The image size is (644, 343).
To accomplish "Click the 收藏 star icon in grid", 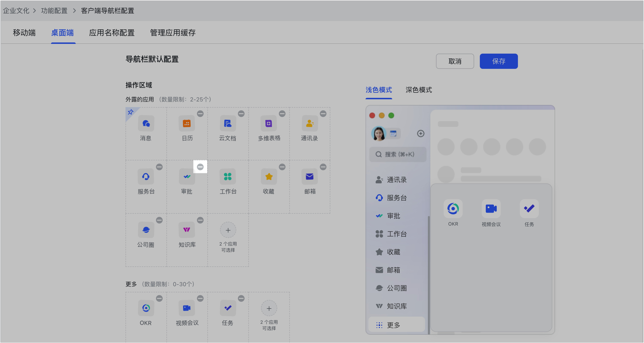I will tap(269, 176).
